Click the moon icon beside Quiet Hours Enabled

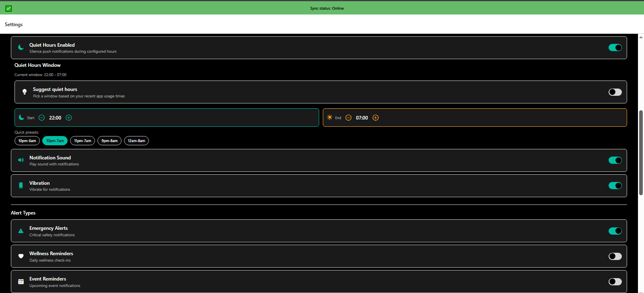21,47
